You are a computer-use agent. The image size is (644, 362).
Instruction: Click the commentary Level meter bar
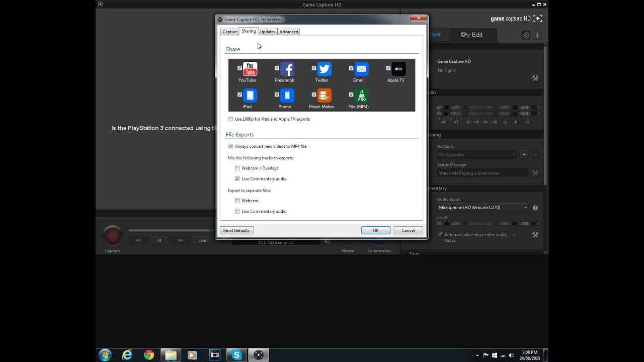[489, 224]
